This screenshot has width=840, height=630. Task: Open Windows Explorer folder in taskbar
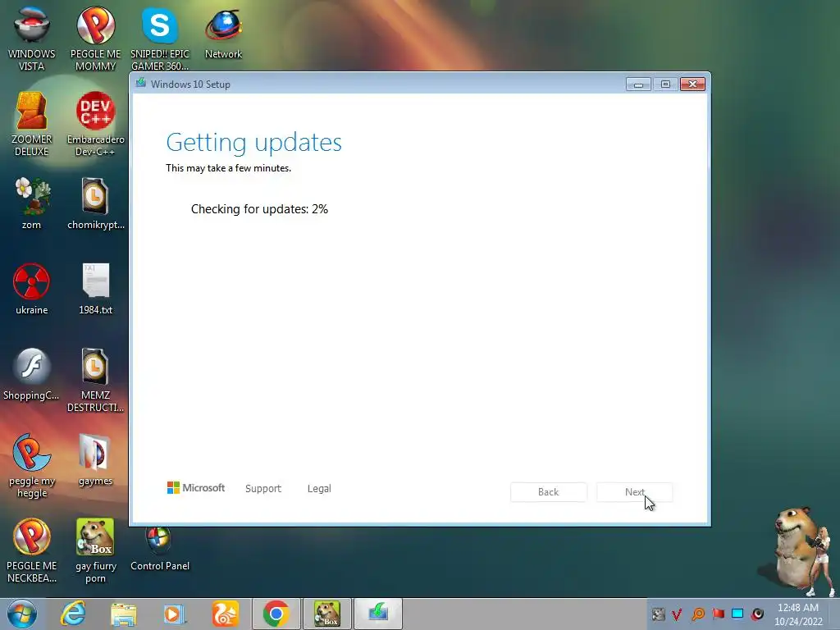(x=124, y=614)
